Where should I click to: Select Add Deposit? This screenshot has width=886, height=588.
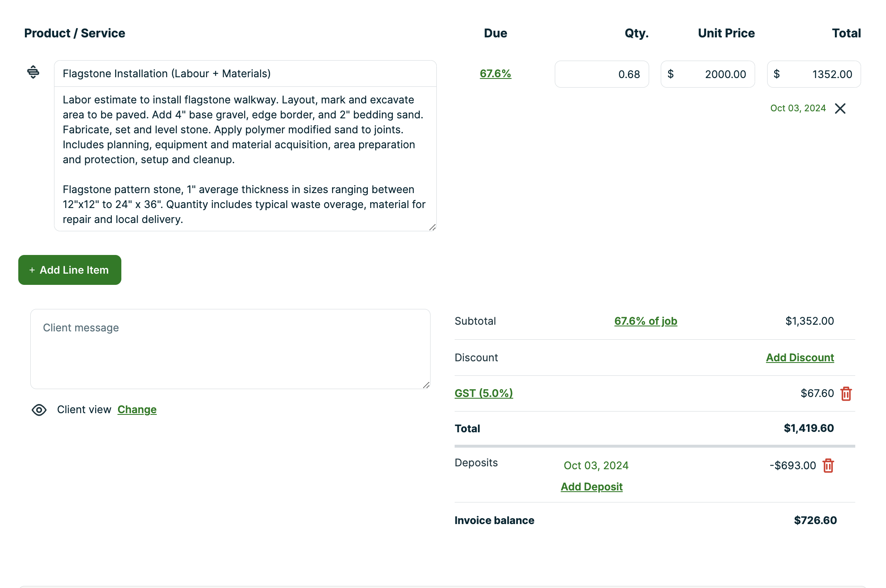point(591,486)
